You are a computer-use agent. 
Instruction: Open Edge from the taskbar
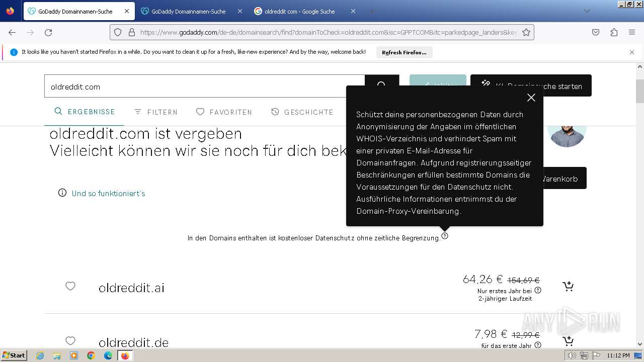108,355
